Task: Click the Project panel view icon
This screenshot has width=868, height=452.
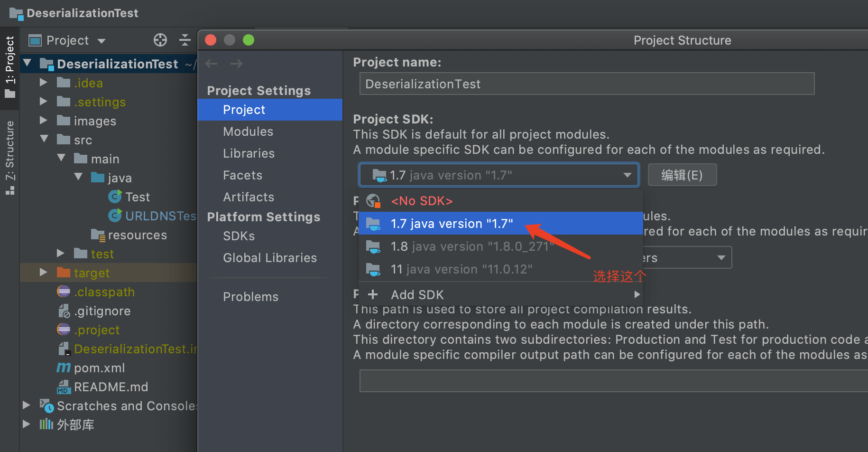Action: coord(35,40)
